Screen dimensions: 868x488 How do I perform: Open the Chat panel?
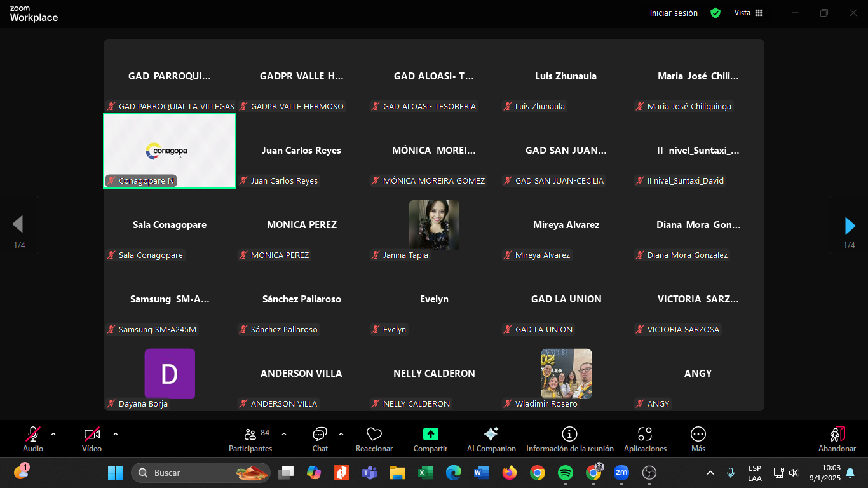320,438
